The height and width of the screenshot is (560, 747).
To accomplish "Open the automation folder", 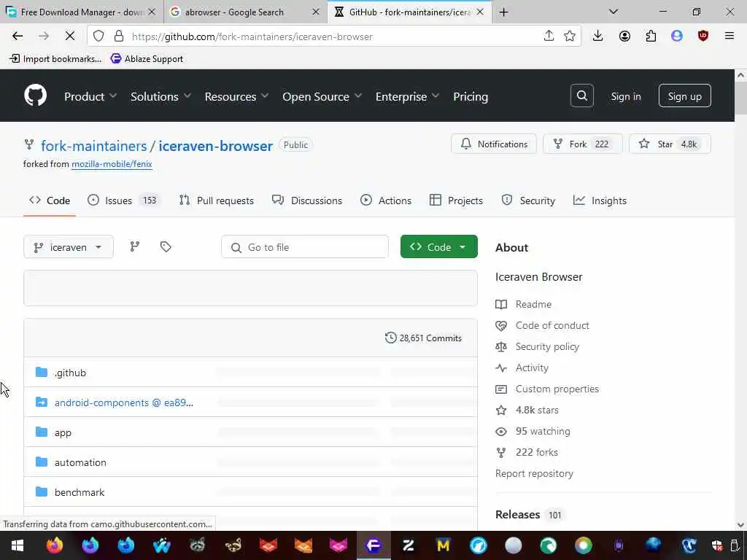I will [80, 462].
